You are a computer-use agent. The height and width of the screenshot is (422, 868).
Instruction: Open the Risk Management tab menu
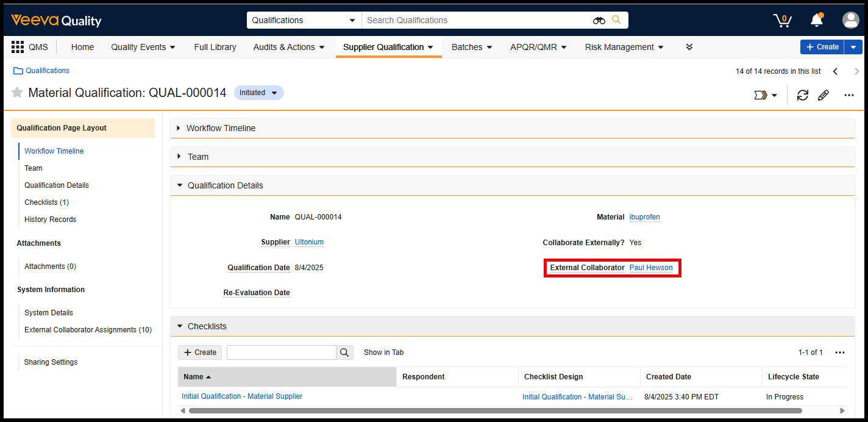(624, 47)
